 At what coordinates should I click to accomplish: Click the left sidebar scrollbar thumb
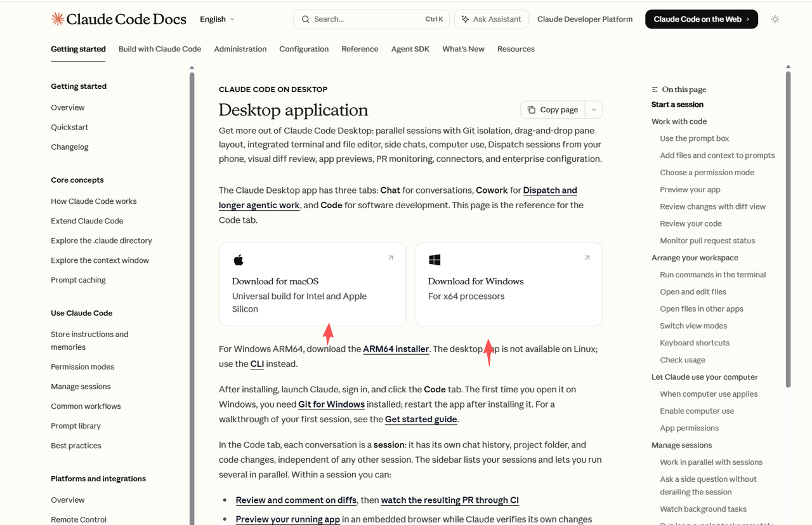pyautogui.click(x=192, y=298)
